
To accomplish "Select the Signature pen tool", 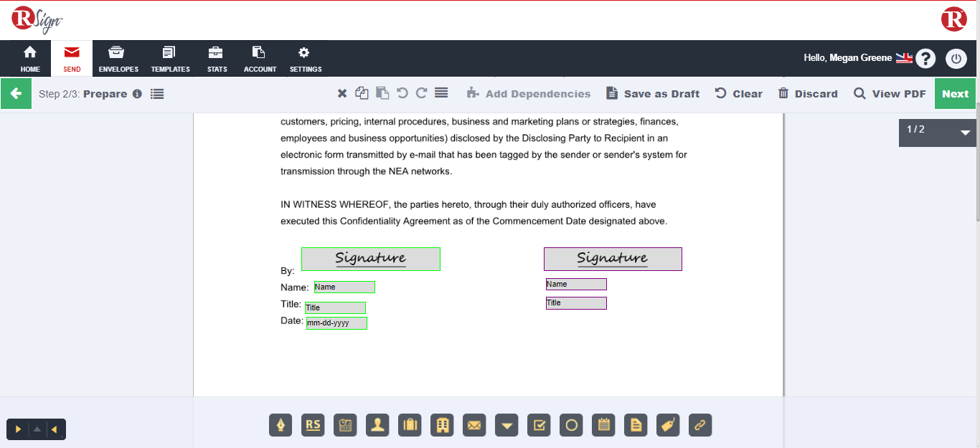I will [x=281, y=425].
